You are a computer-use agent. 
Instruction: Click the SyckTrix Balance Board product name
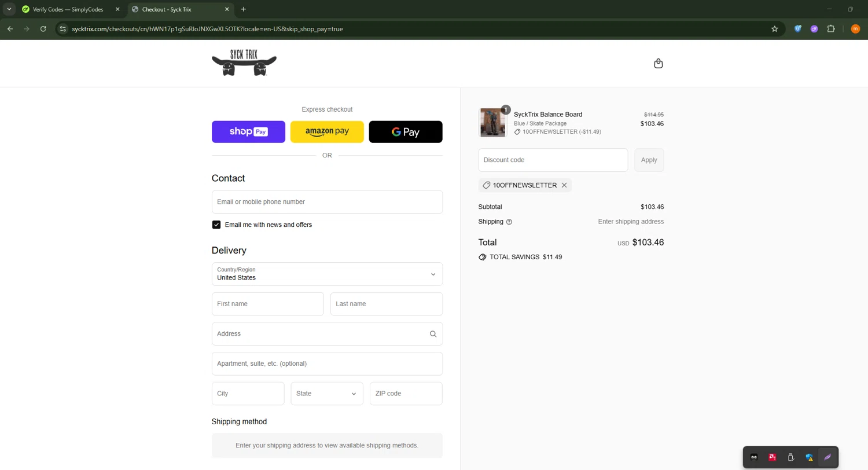tap(548, 115)
